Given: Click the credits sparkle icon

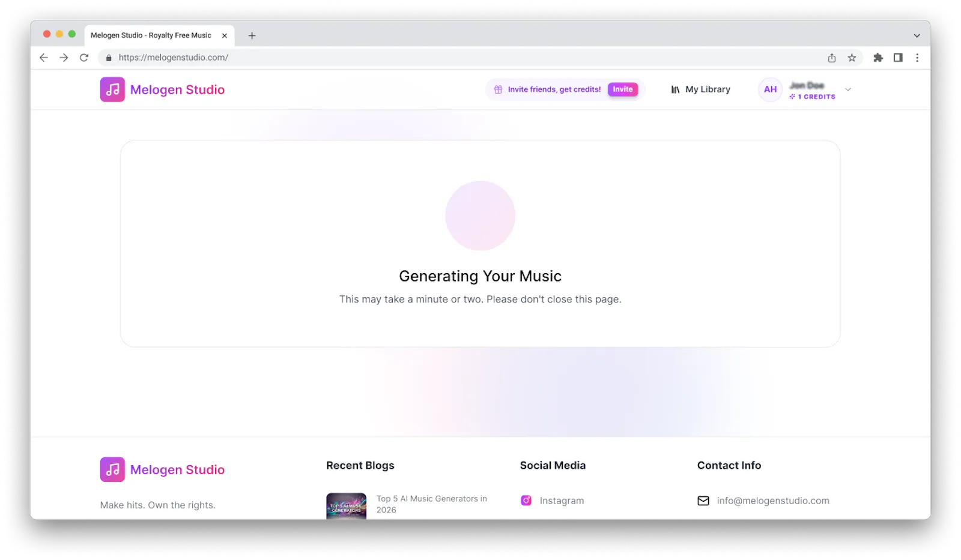Looking at the screenshot, I should tap(792, 97).
